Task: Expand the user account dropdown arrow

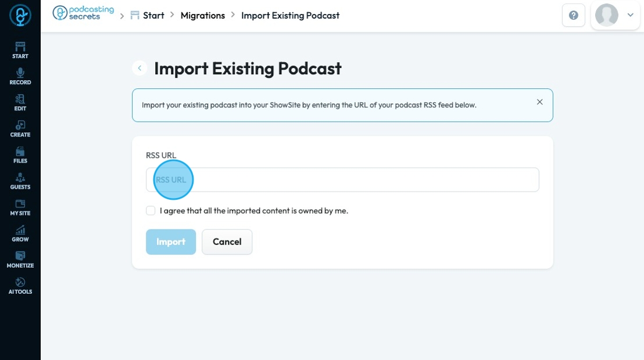Action: (x=631, y=15)
